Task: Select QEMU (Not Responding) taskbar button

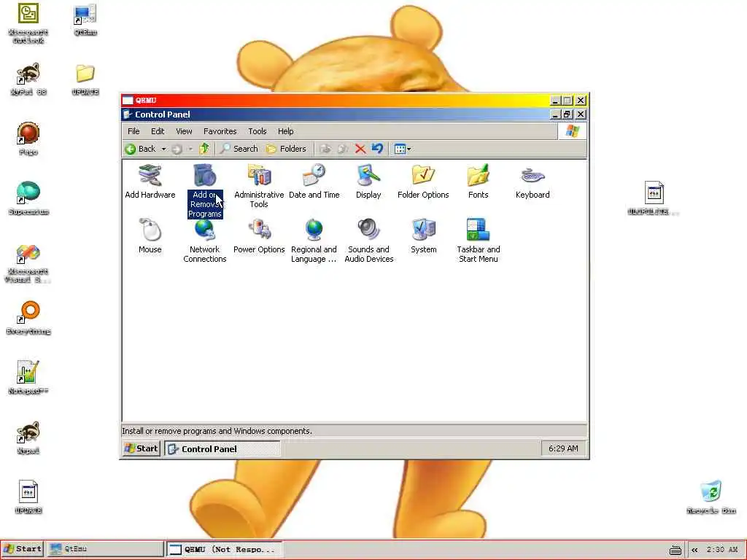Action: (225, 550)
